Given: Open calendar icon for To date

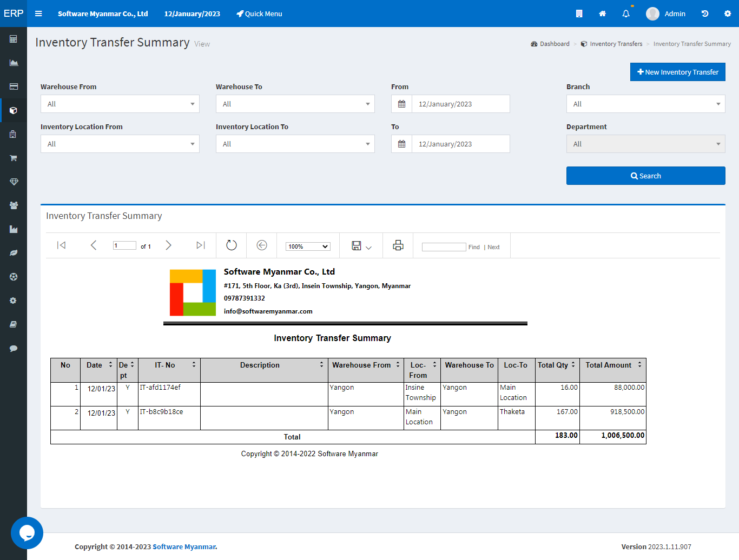Looking at the screenshot, I should tap(401, 144).
